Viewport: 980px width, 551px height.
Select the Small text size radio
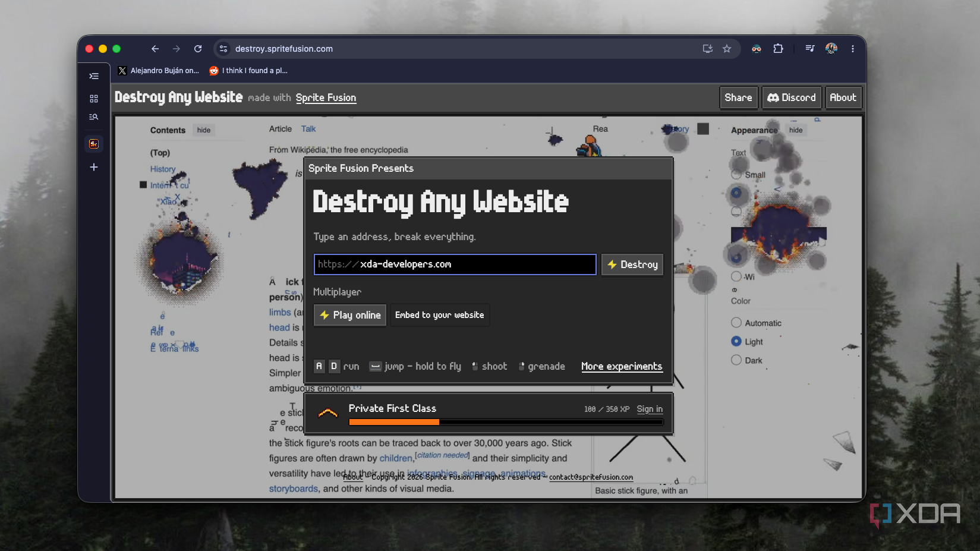pos(736,175)
